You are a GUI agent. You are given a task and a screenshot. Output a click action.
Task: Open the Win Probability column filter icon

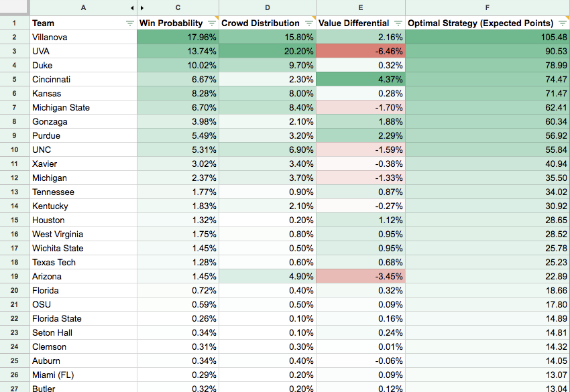point(211,23)
